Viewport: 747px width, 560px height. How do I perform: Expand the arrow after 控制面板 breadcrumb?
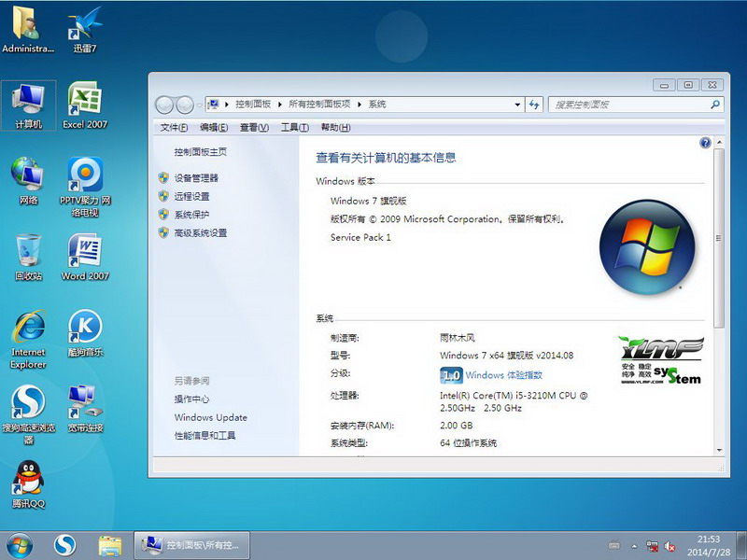pyautogui.click(x=280, y=105)
